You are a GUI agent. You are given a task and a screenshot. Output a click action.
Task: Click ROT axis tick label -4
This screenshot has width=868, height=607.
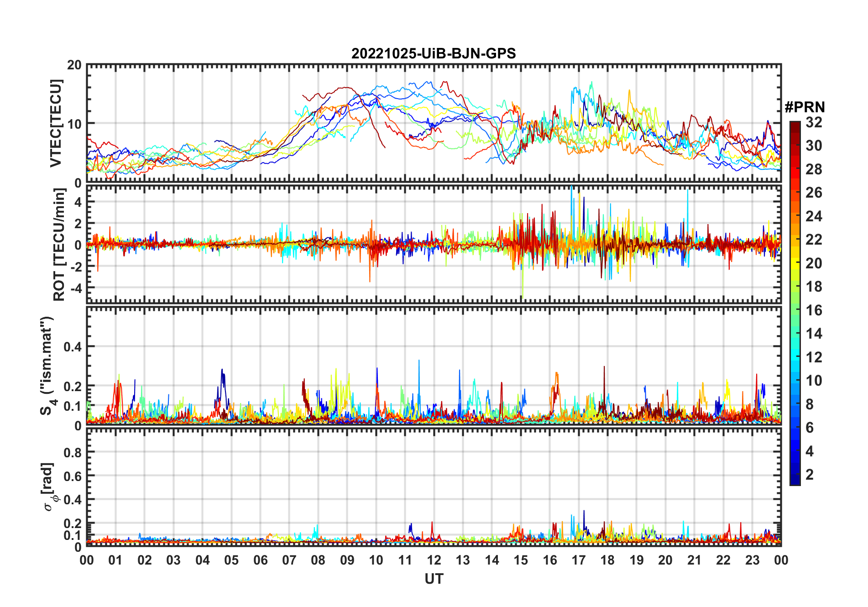pyautogui.click(x=76, y=288)
